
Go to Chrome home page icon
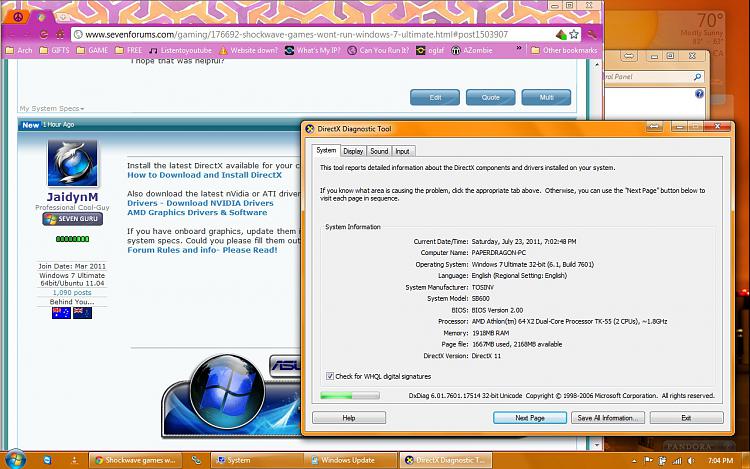point(60,34)
